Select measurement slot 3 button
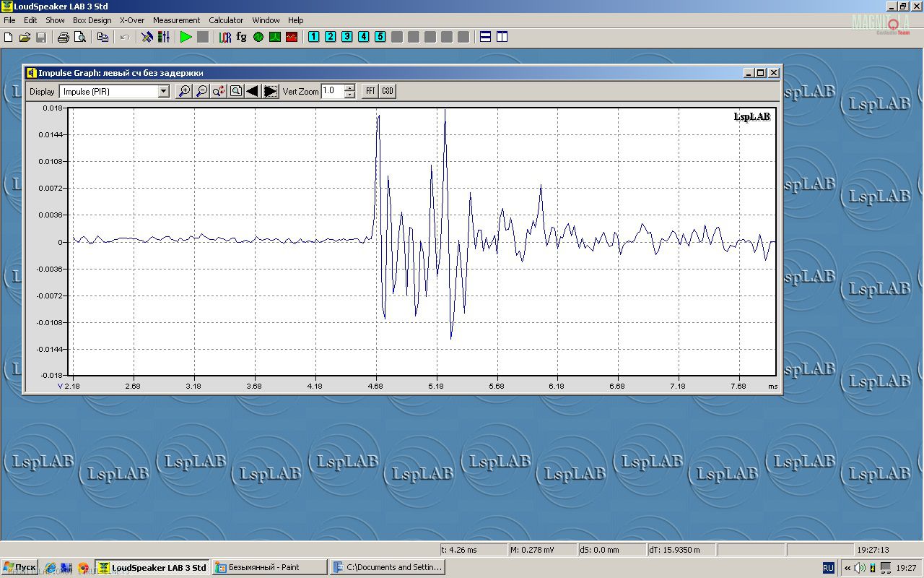The image size is (924, 578). [x=346, y=37]
